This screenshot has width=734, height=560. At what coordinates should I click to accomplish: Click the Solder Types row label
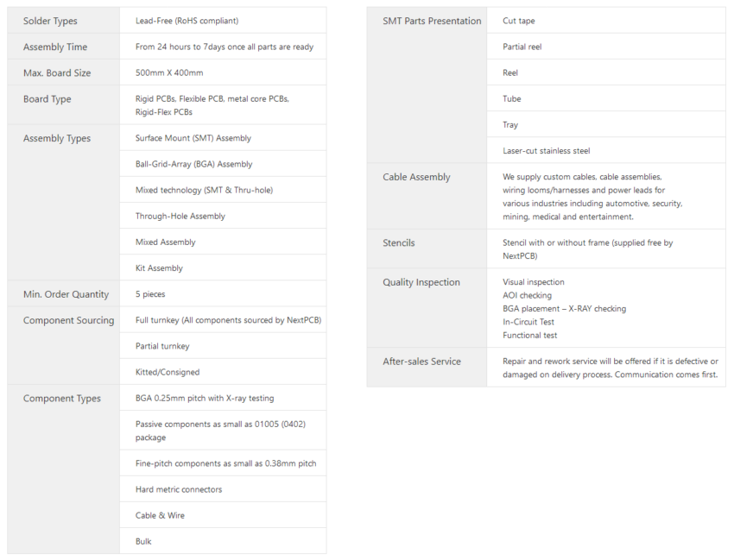pos(50,21)
